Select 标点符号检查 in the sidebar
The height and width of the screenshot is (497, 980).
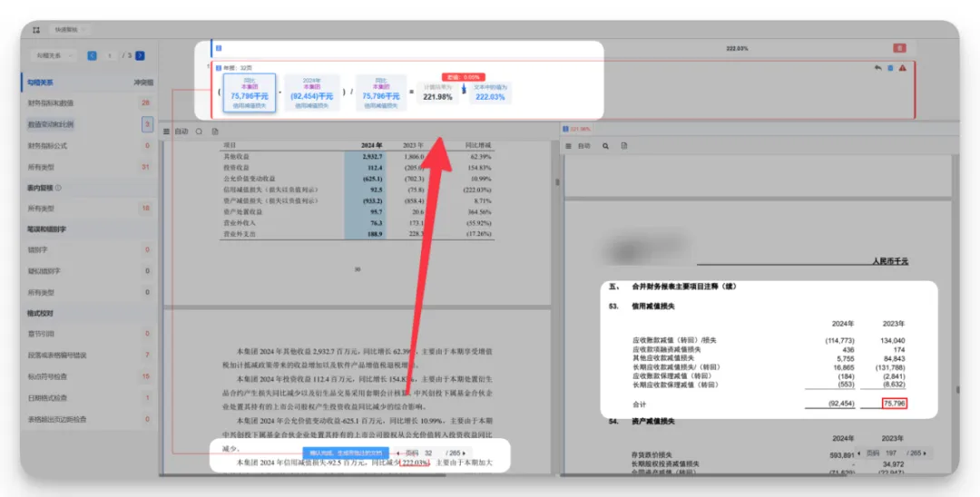[x=52, y=376]
